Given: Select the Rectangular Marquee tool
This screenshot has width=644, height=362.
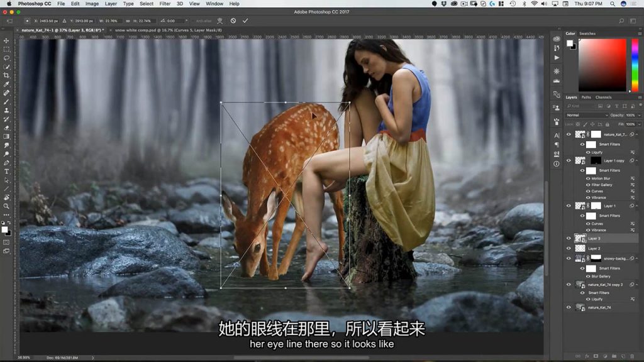Looking at the screenshot, I should 6,49.
